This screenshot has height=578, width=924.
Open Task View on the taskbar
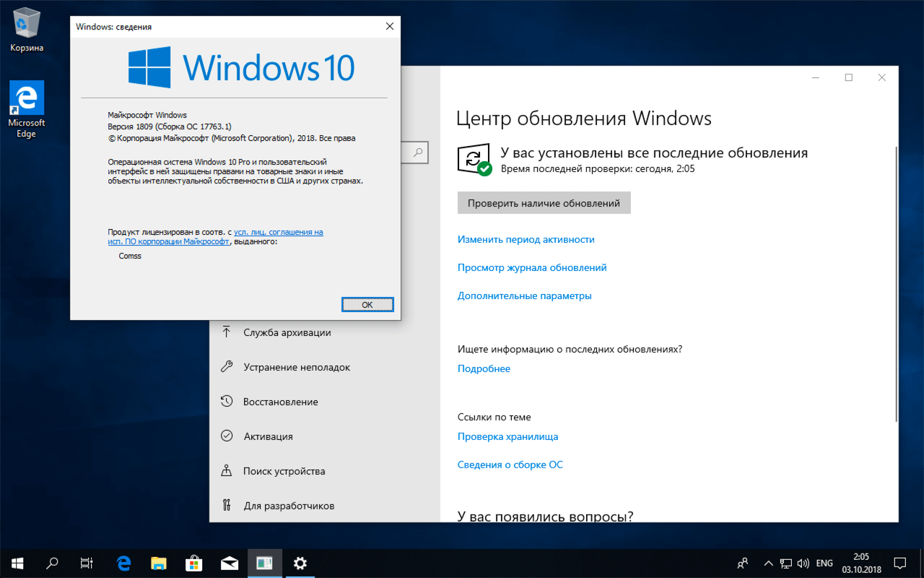tap(87, 563)
